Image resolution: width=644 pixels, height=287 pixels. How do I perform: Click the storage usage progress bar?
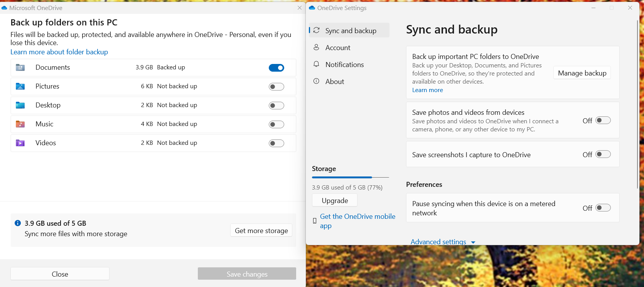(351, 177)
